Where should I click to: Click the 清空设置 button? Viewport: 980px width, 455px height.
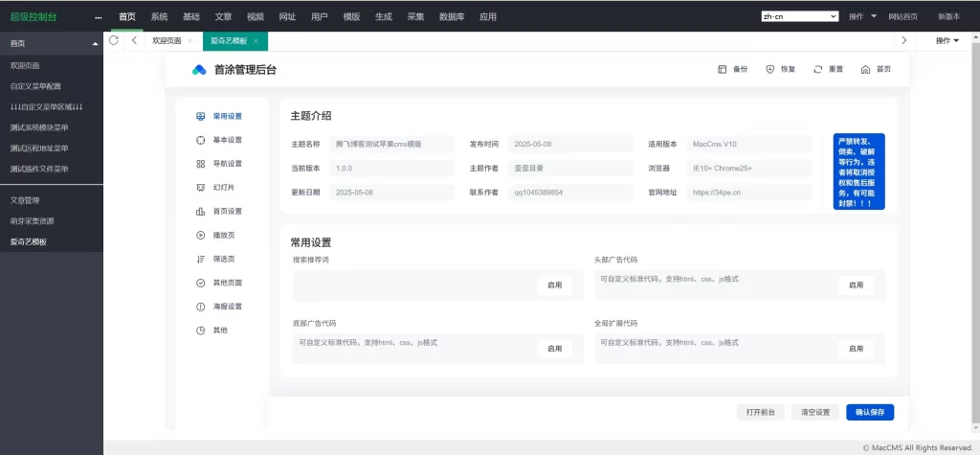tap(815, 413)
